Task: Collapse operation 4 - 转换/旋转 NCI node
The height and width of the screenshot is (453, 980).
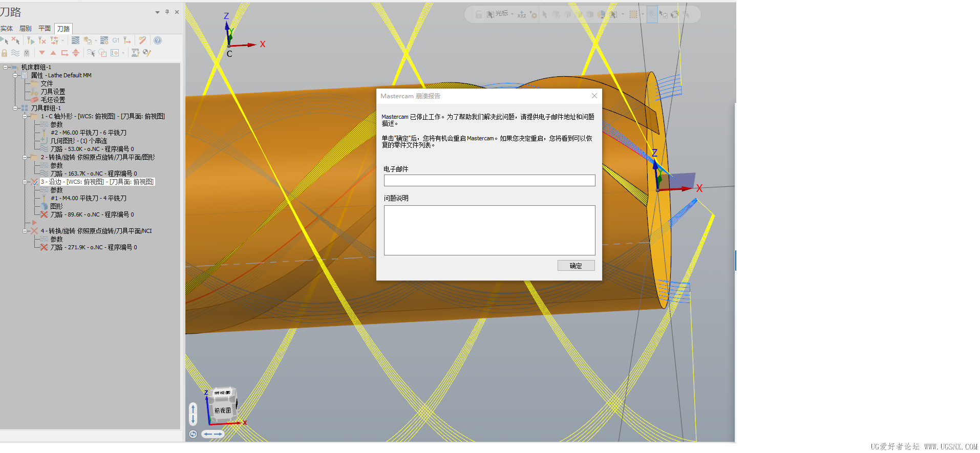Action: click(x=25, y=231)
